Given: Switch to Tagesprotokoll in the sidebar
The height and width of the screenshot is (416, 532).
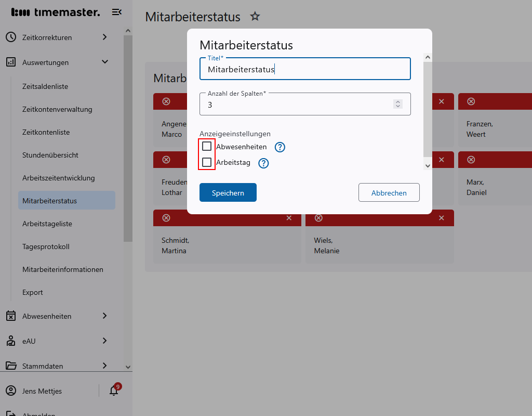Looking at the screenshot, I should pyautogui.click(x=45, y=246).
